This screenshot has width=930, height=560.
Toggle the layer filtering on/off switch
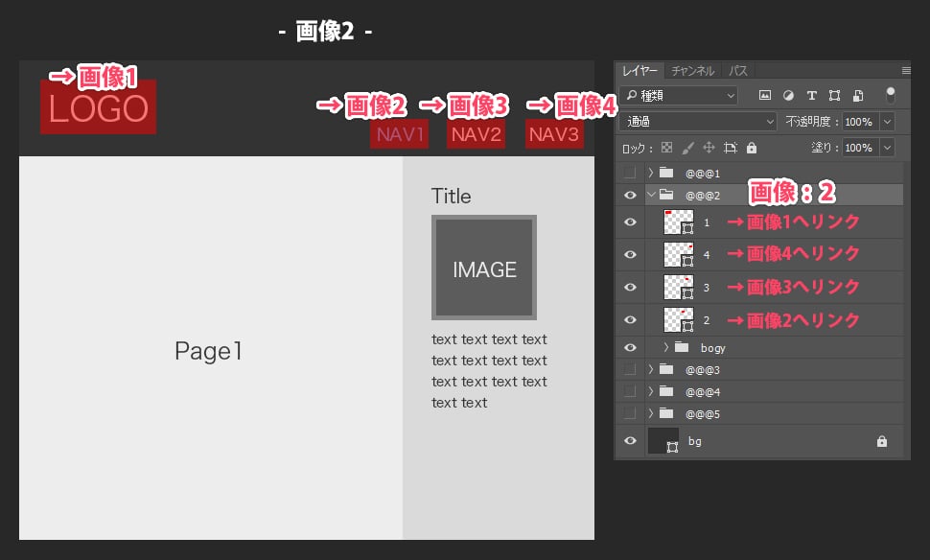click(891, 95)
